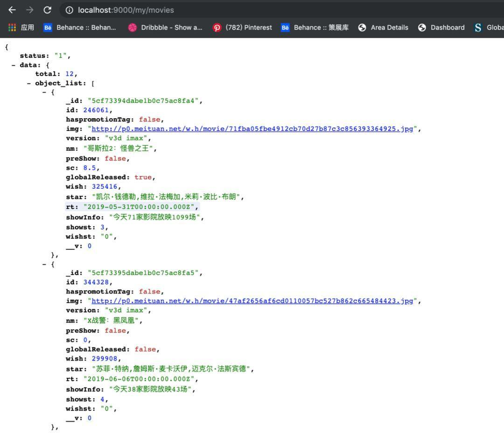Open the Area Details bookmark

(x=383, y=28)
